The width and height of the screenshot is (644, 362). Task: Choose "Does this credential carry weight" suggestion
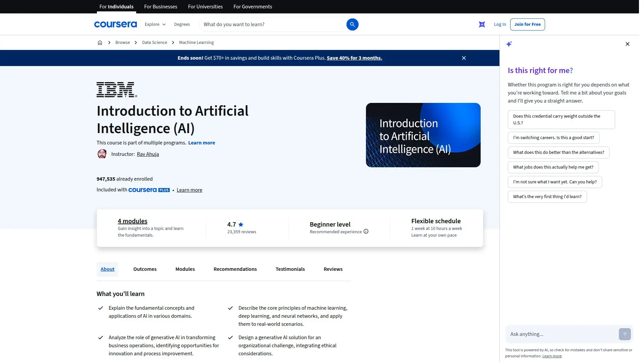561,120
